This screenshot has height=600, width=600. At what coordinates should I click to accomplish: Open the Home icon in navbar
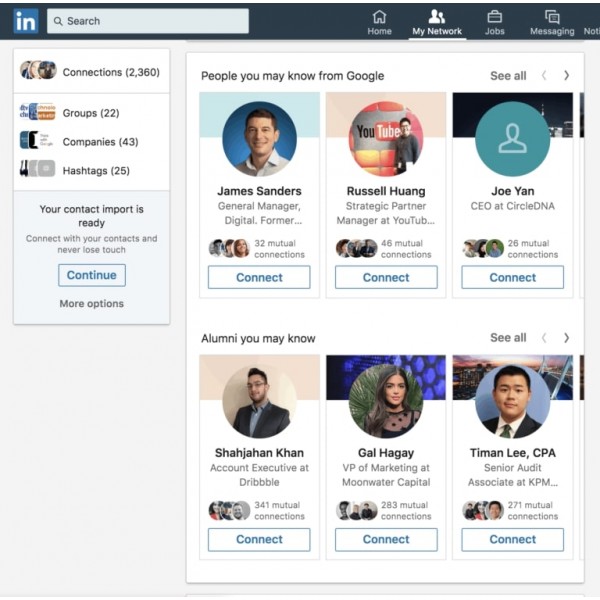(379, 17)
